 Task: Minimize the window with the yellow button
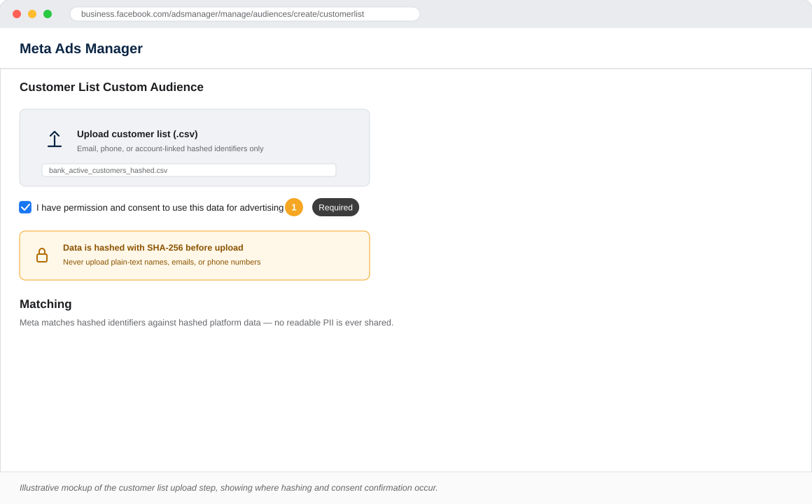point(32,14)
